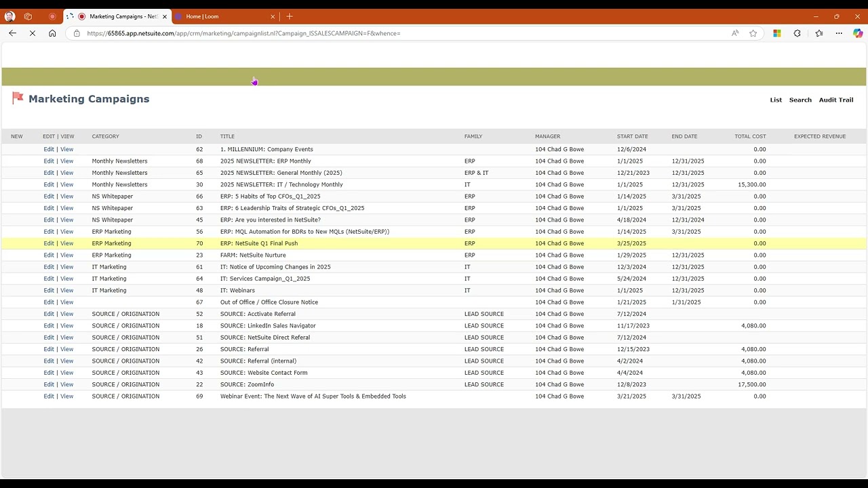This screenshot has height=488, width=868.
Task: Add this page to favorites
Action: (x=753, y=33)
